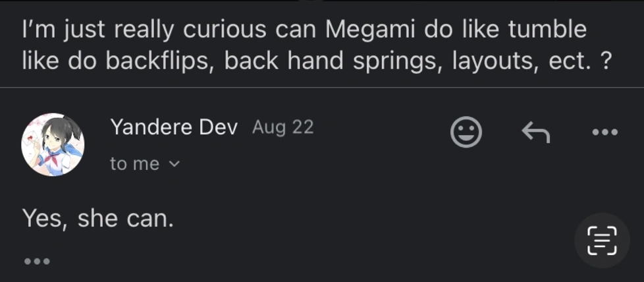Click the chevron beside "to me"
The image size is (644, 282).
pos(174,164)
